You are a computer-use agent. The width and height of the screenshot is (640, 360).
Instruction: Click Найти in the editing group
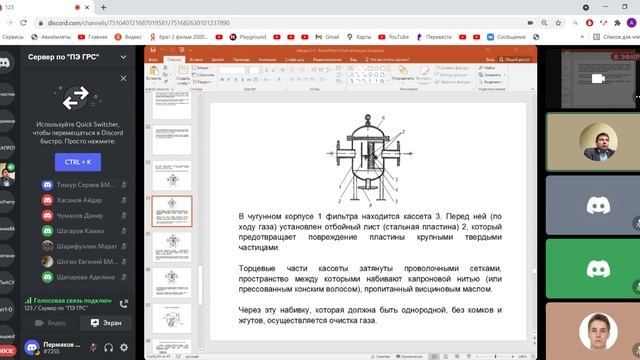pos(487,68)
